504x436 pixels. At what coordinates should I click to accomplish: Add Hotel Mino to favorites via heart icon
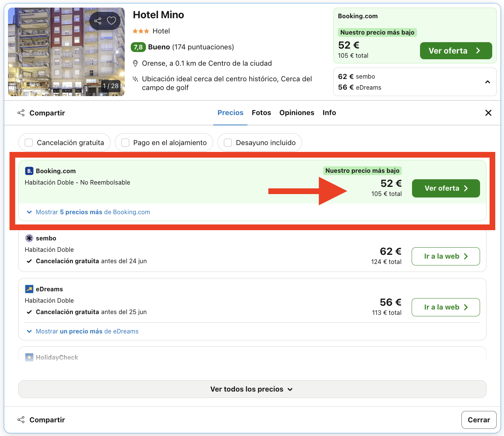112,21
